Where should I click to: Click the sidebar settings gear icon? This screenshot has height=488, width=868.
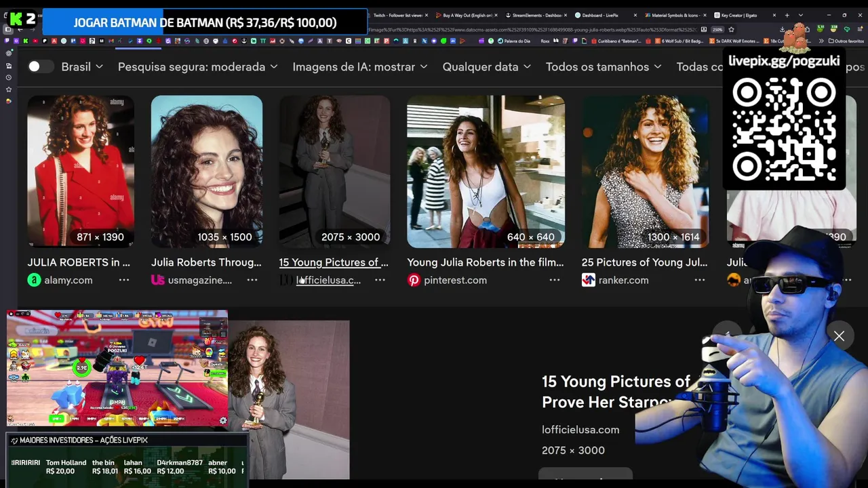pyautogui.click(x=8, y=54)
